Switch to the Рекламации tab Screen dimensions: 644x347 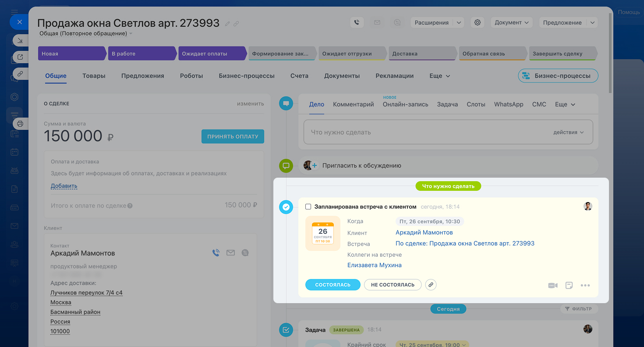pos(395,76)
